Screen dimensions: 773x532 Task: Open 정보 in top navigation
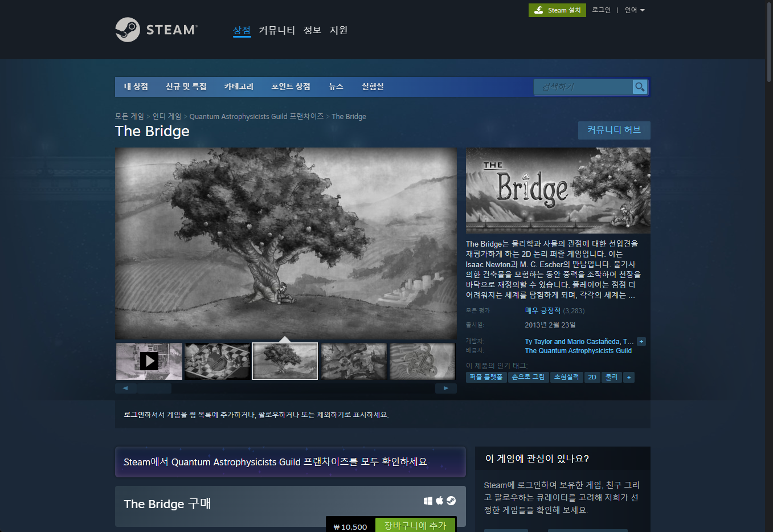pos(312,30)
